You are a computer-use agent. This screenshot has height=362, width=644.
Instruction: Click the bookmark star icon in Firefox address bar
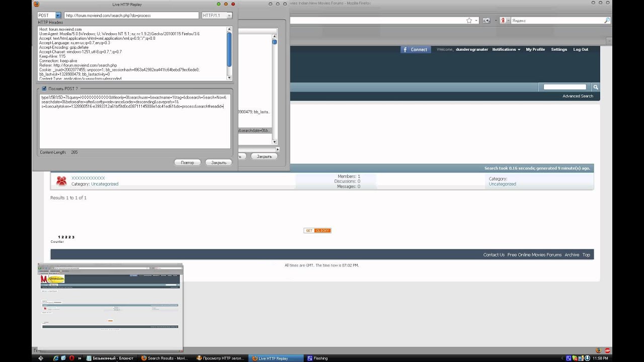(469, 21)
